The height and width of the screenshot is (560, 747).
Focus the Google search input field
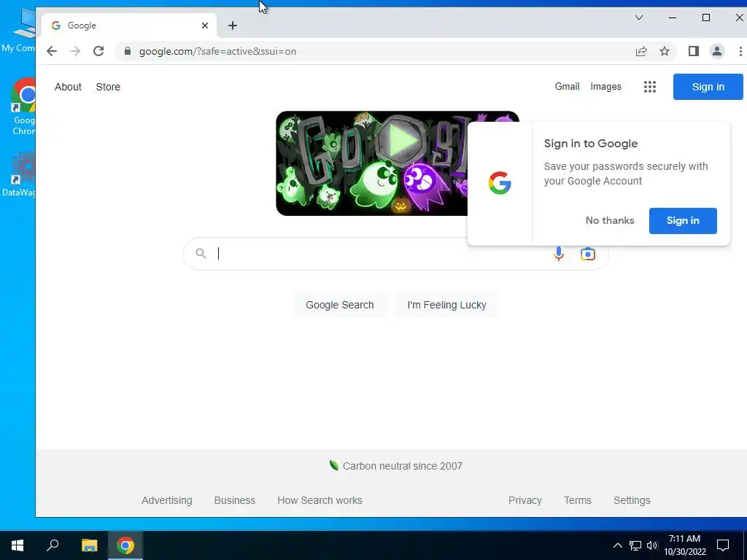(x=381, y=254)
